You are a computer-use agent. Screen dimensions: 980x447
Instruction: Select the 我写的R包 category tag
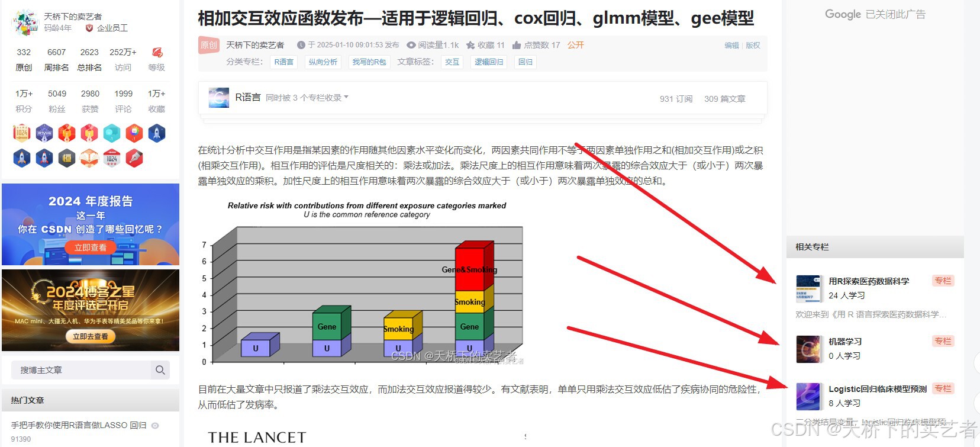[369, 62]
